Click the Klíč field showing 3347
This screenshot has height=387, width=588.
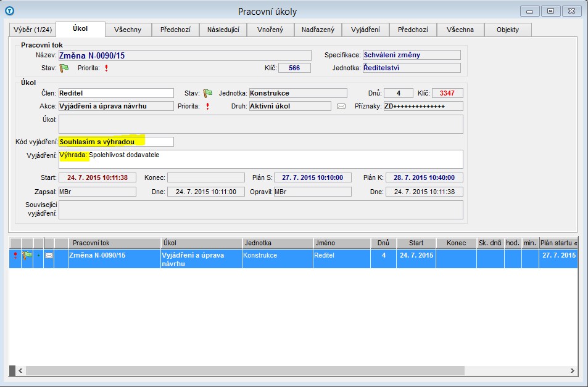(x=447, y=93)
